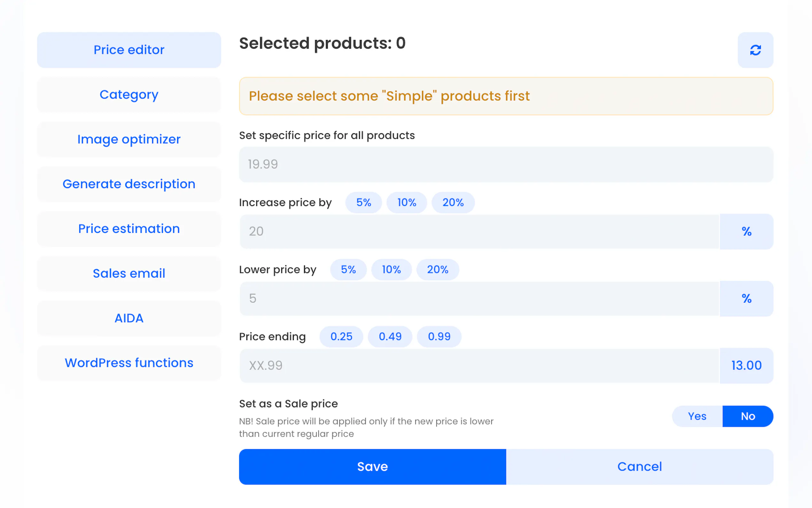
Task: Switch to Image optimizer tab
Action: click(x=129, y=139)
